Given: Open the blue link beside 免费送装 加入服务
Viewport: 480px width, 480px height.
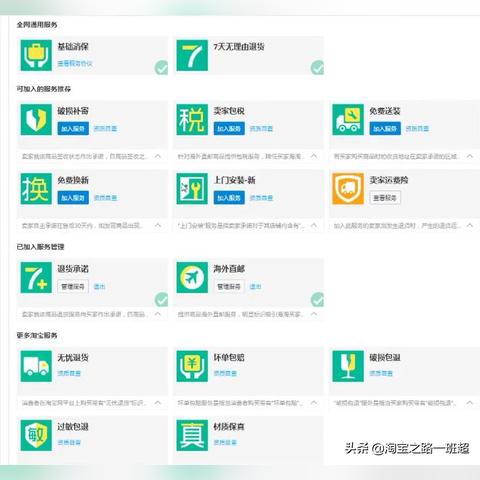Looking at the screenshot, I should click(x=417, y=129).
